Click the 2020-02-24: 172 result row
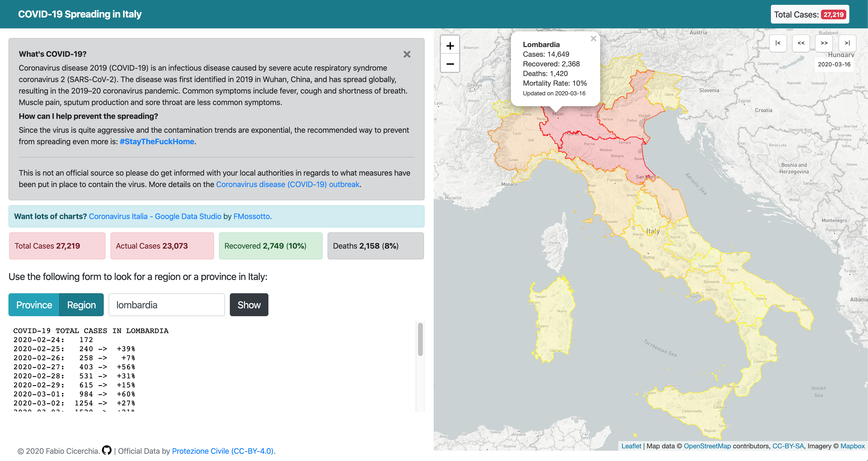Screen dimensions: 868x461 click(53, 340)
